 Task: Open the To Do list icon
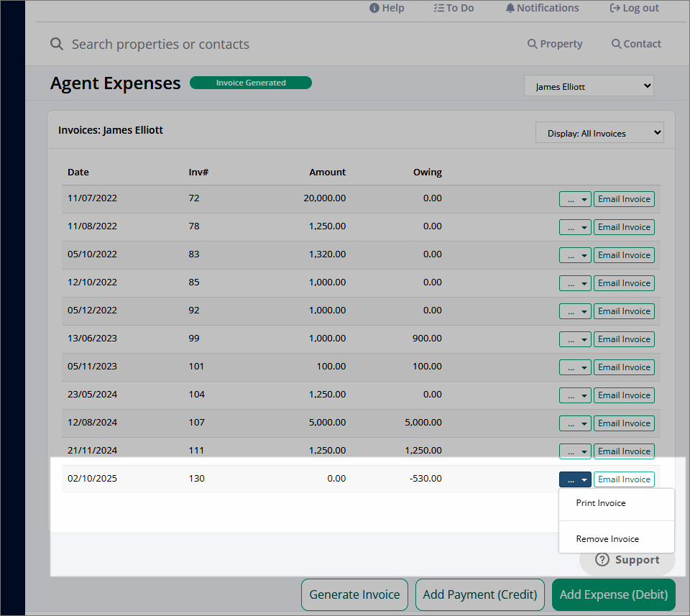(438, 8)
